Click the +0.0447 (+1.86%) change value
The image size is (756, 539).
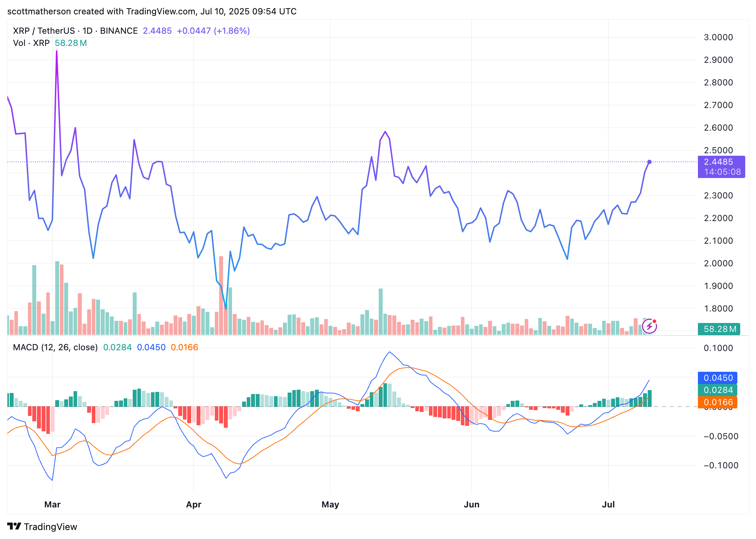213,31
